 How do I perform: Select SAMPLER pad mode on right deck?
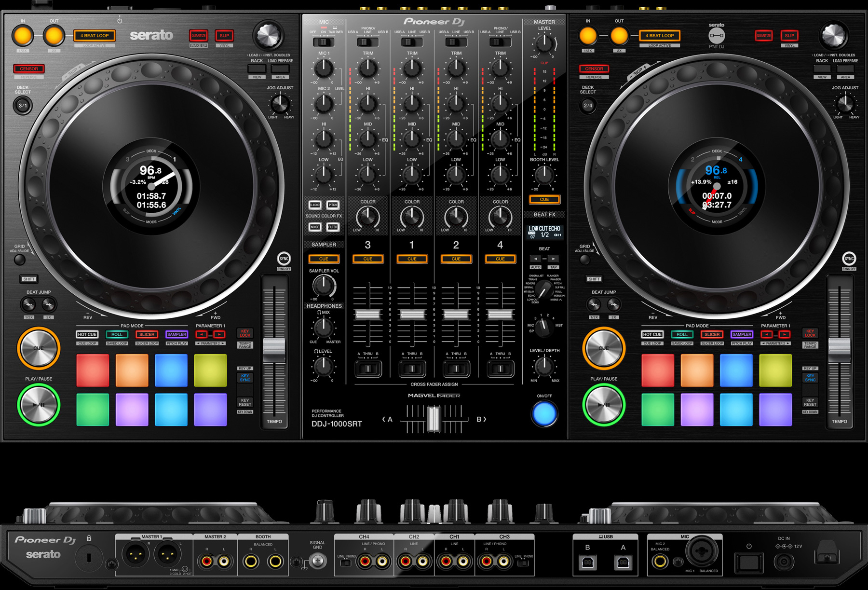click(x=742, y=334)
